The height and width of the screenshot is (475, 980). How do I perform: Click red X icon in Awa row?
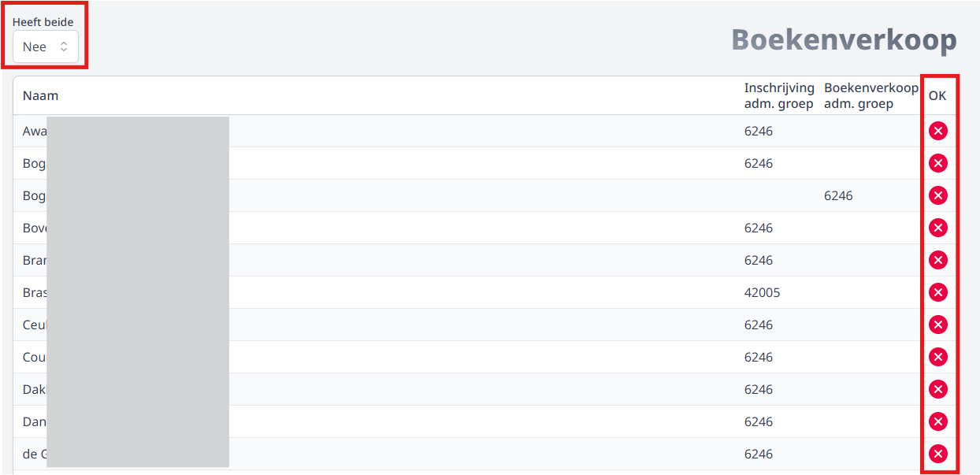click(x=937, y=131)
